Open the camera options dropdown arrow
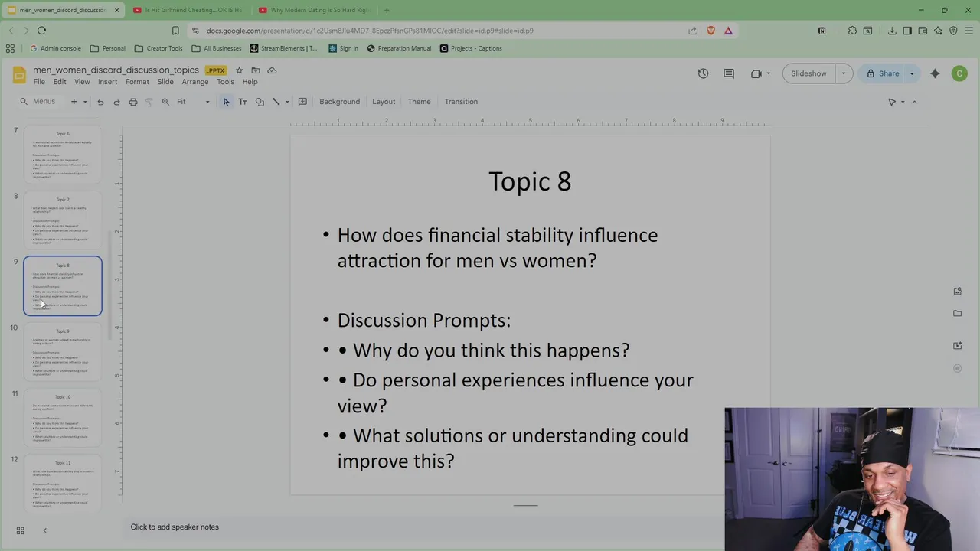Screen dimensions: 980x551 pos(768,73)
